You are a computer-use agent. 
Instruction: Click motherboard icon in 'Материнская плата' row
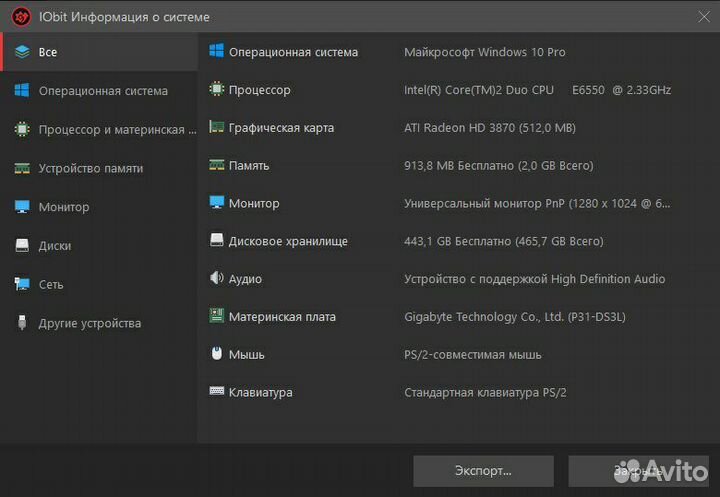coord(217,315)
